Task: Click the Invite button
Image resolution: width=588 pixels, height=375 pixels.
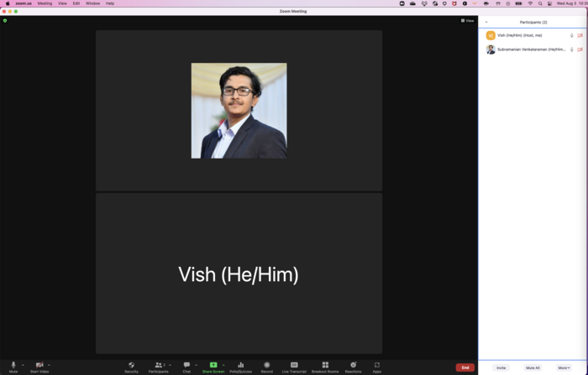Action: 501,367
